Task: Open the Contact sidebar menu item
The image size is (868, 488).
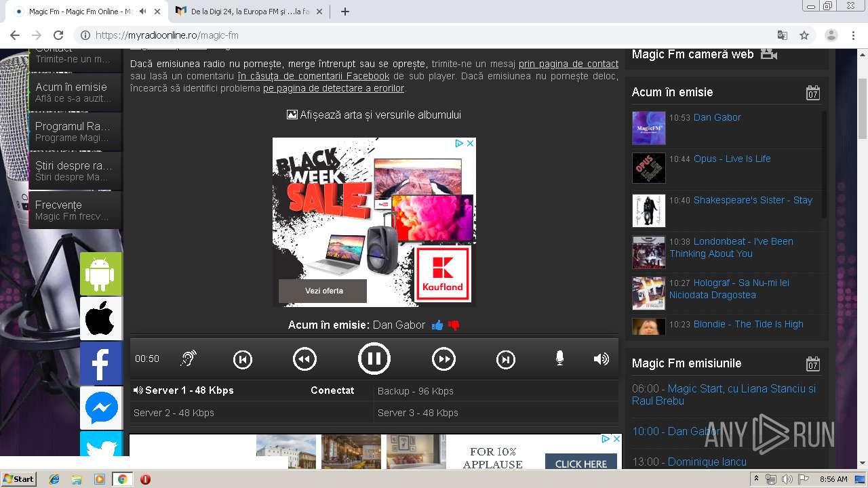Action: click(75, 58)
